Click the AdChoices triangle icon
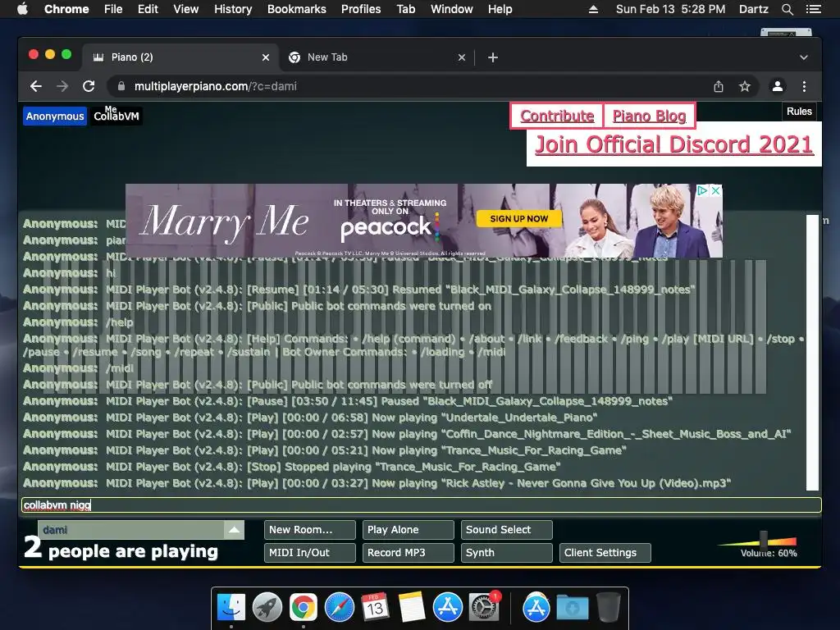Image resolution: width=840 pixels, height=630 pixels. pos(702,190)
